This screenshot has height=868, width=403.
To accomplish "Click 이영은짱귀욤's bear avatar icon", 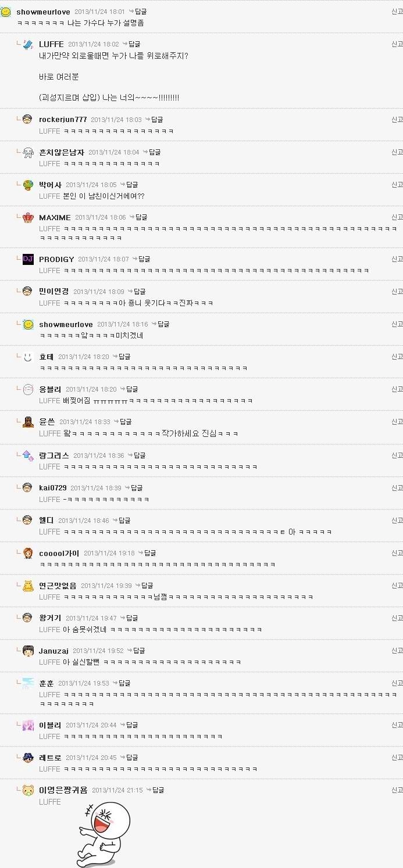I will click(28, 790).
